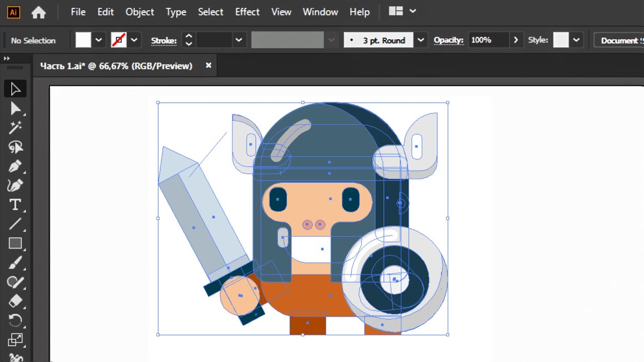Switch to the Часть 1.ai document tab
This screenshot has width=644, height=362.
coord(116,66)
